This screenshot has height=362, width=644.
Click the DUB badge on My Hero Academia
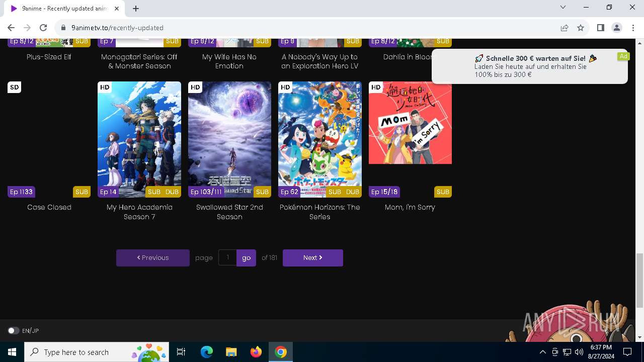pyautogui.click(x=172, y=192)
